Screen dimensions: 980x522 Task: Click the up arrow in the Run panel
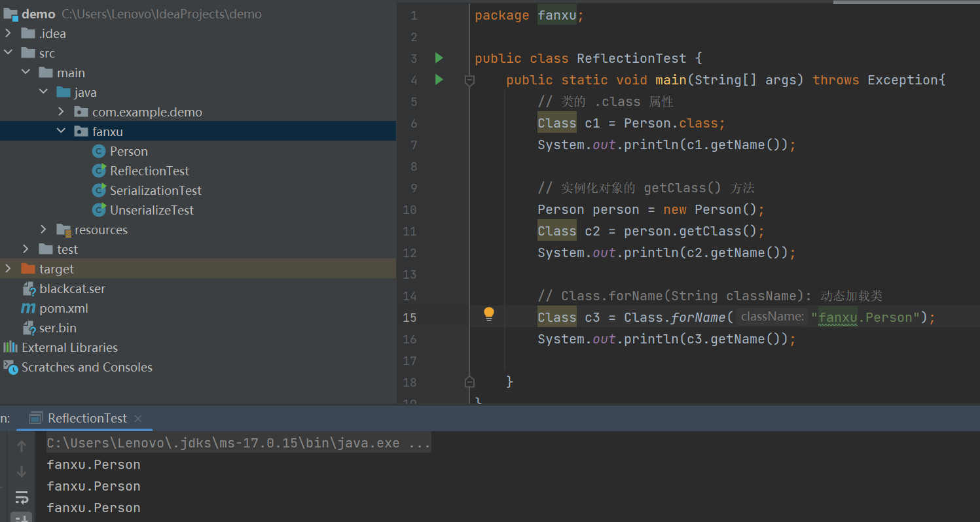coord(22,446)
